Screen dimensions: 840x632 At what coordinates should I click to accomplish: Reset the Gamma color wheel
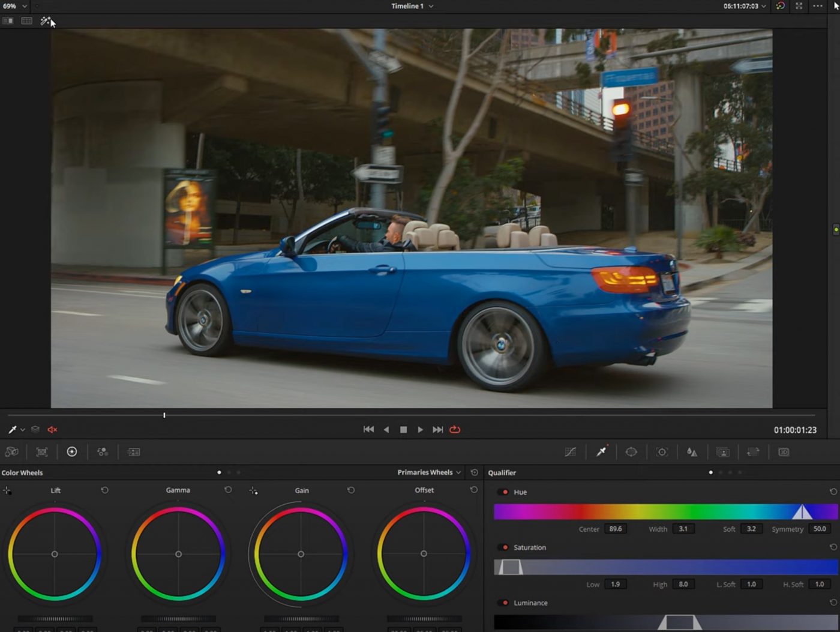point(228,490)
